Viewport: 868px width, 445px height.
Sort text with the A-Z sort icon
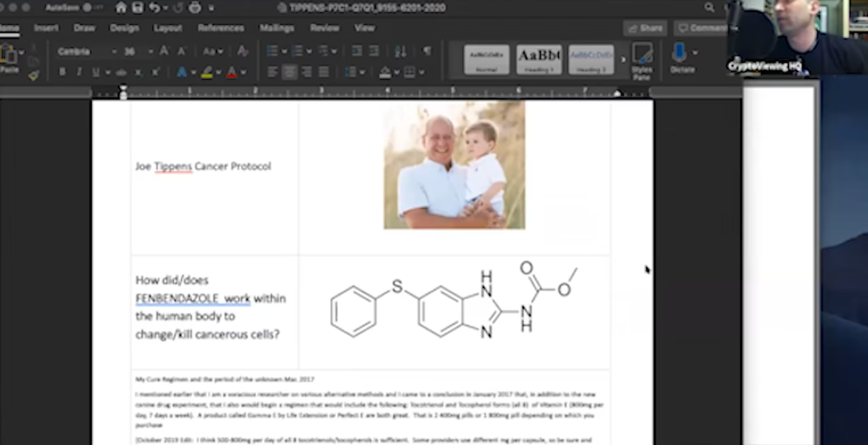click(400, 51)
